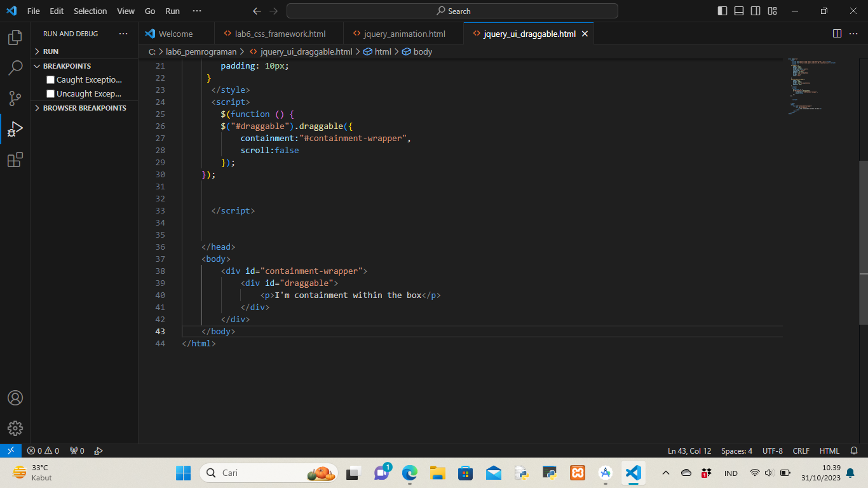Viewport: 868px width, 488px height.
Task: Click the notification bell in the status bar
Action: (853, 451)
